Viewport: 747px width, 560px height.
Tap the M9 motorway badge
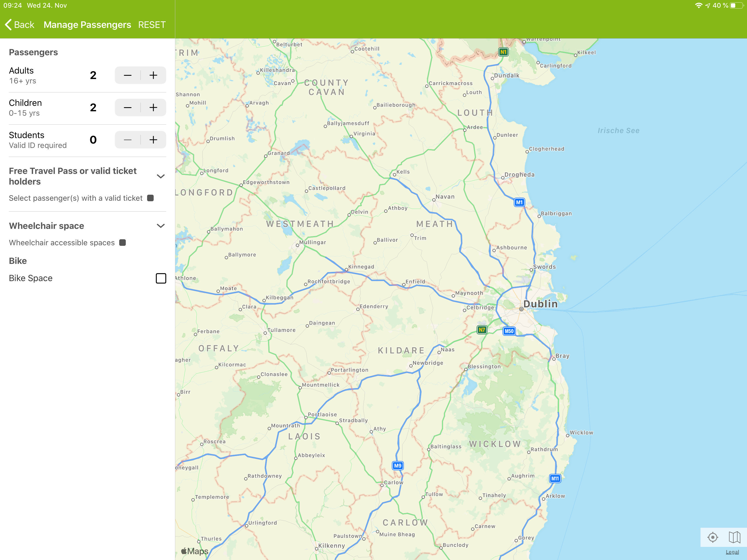click(x=398, y=466)
